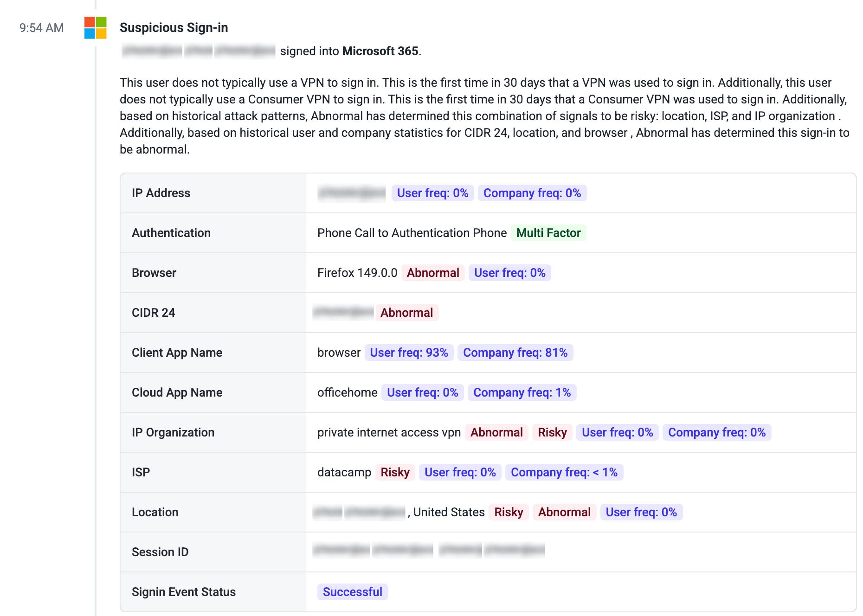Viewport: 863px width, 616px height.
Task: Click Company freq: 1% tag
Action: tap(522, 392)
